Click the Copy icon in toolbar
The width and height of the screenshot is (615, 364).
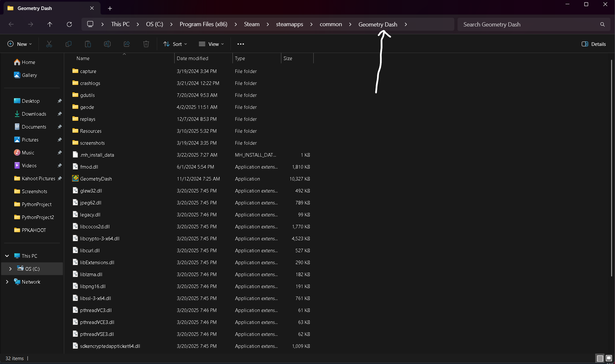pos(69,44)
